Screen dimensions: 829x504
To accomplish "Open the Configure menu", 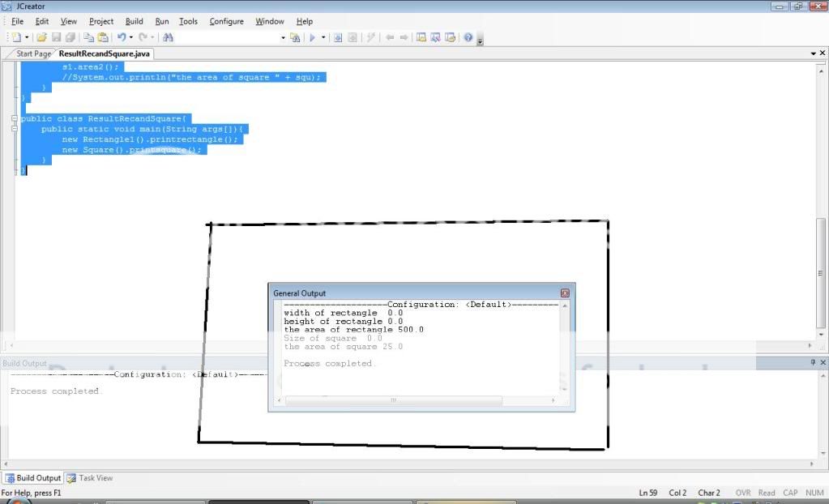I will (226, 21).
